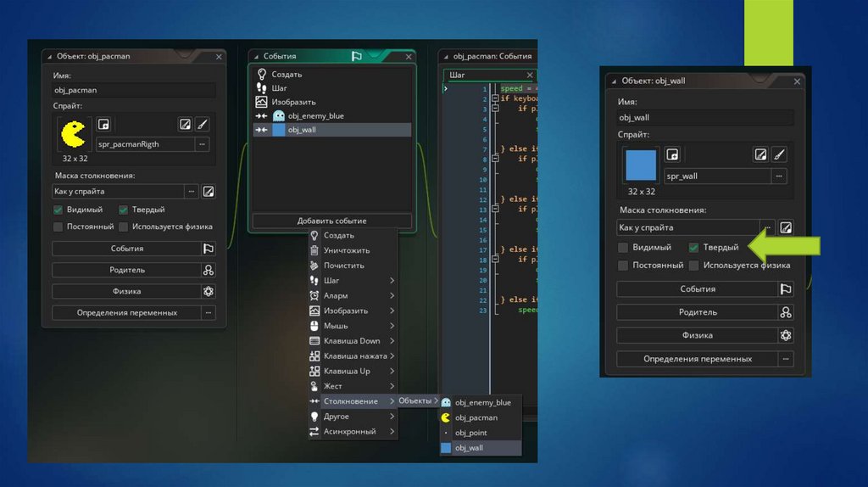Expand Жест submenu arrow
The image size is (868, 487).
(392, 386)
